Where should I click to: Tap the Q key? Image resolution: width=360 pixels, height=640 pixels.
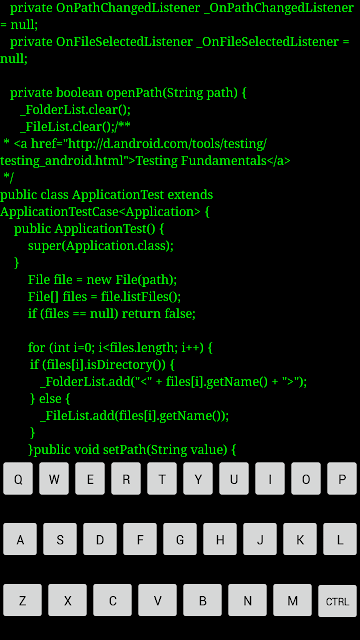pyautogui.click(x=18, y=478)
